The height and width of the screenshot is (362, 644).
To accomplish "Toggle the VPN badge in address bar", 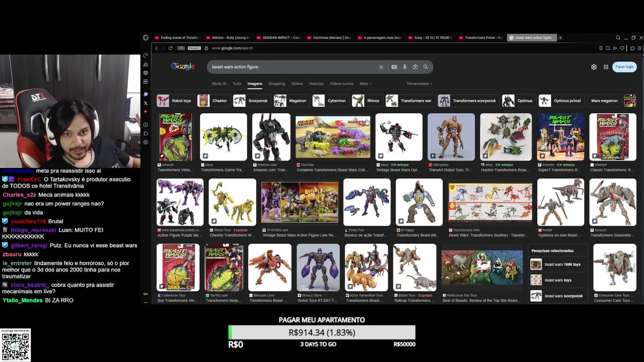I will click(x=181, y=48).
